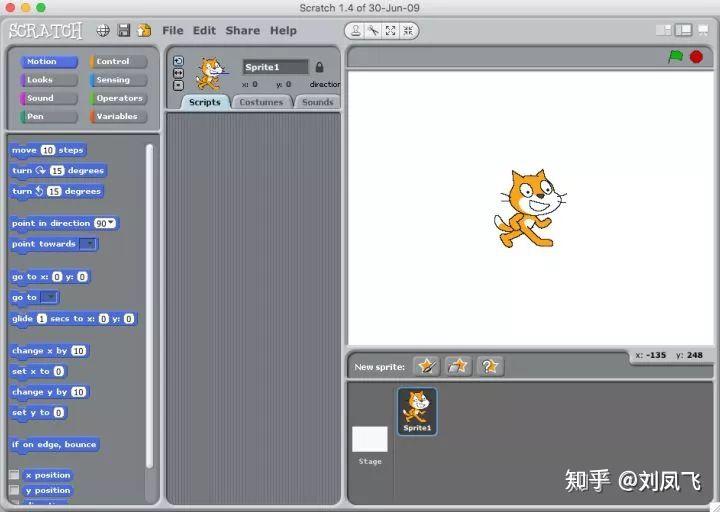Viewport: 720px width, 512px height.
Task: Click the blocks palette scrollbar
Action: (x=149, y=306)
